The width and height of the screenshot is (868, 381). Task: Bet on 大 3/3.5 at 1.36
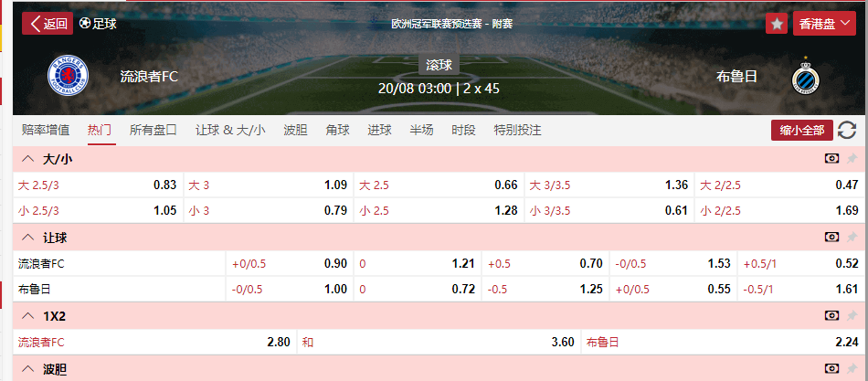click(x=609, y=185)
